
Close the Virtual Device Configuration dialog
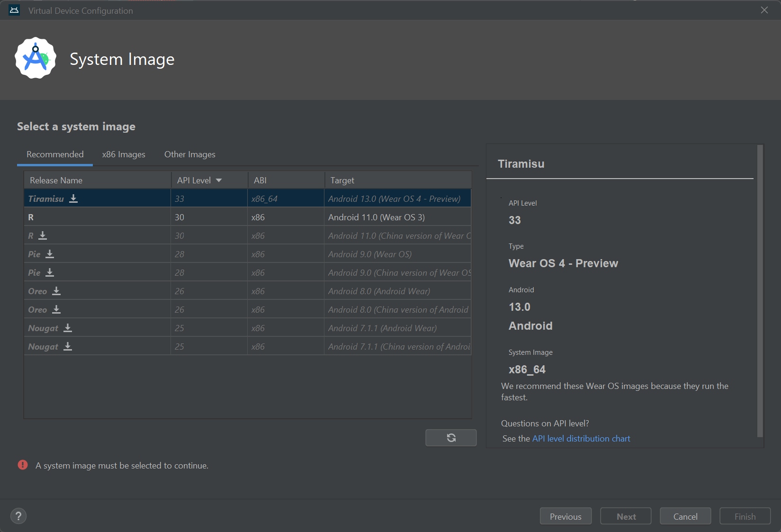(764, 10)
